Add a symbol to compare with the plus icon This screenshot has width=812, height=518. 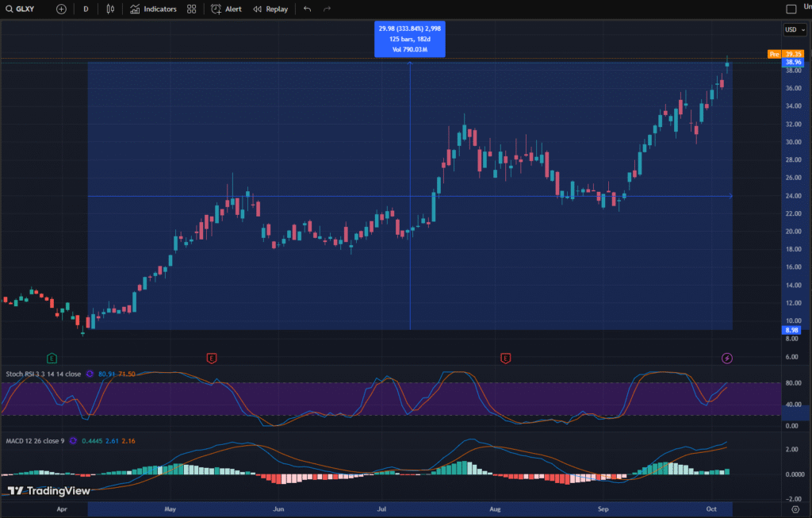pyautogui.click(x=62, y=9)
